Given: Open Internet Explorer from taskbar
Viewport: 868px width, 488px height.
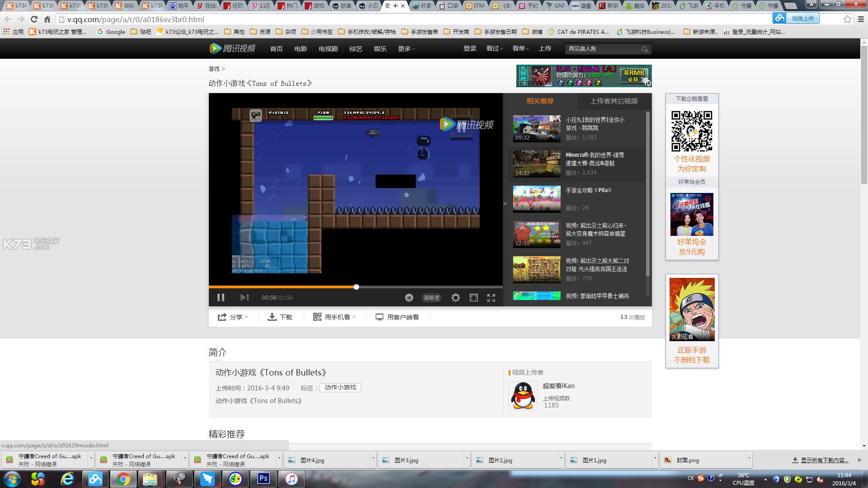Looking at the screenshot, I should [67, 479].
